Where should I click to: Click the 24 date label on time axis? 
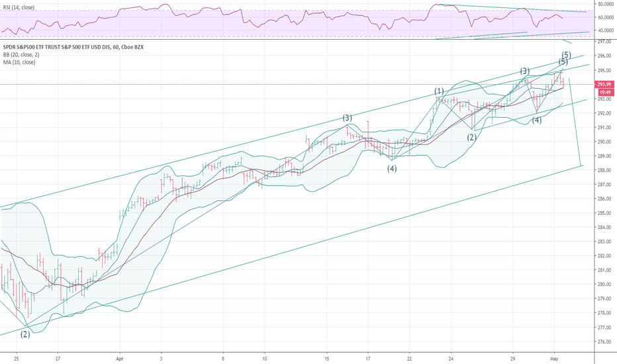click(x=451, y=359)
